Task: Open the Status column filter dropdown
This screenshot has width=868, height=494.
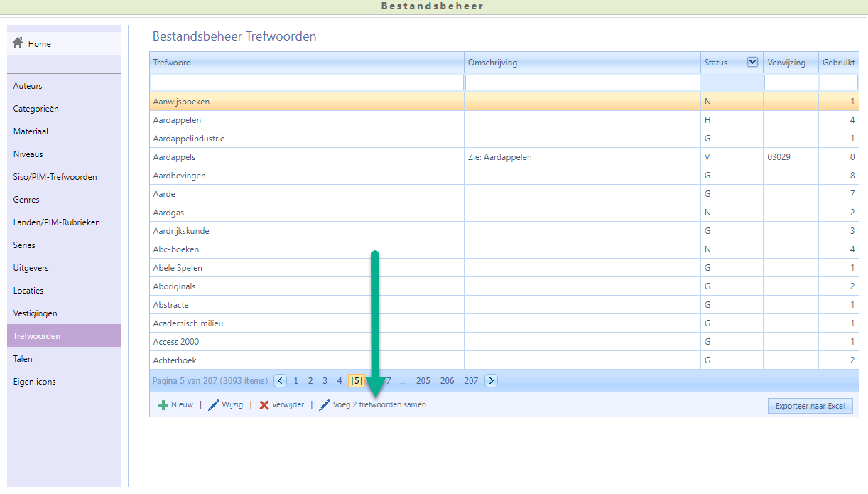Action: point(752,62)
